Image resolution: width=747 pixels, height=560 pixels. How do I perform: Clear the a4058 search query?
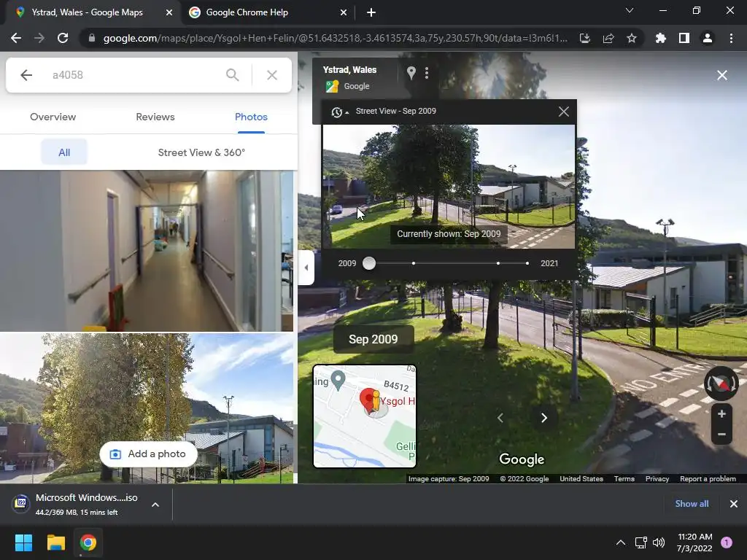(x=272, y=75)
